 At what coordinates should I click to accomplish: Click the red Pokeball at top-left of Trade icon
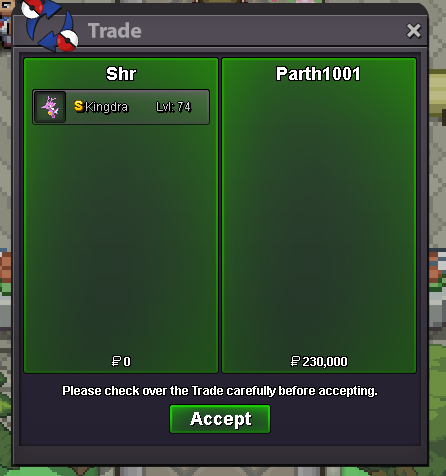(32, 8)
